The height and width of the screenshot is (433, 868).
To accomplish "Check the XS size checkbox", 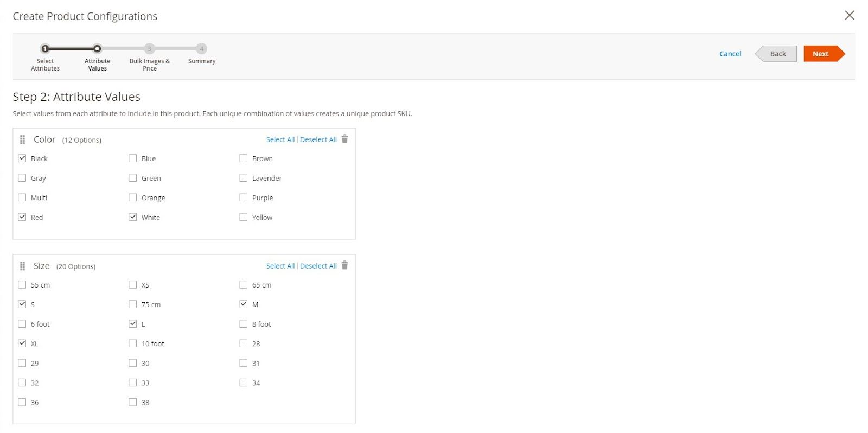I will coord(133,285).
